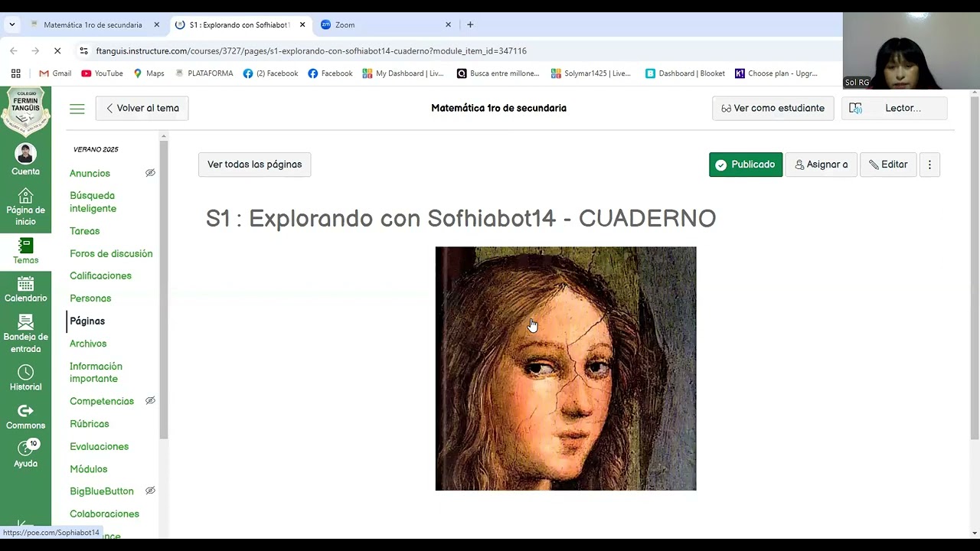View site information icon in address bar
Screen dimensions: 980x551
pos(83,51)
